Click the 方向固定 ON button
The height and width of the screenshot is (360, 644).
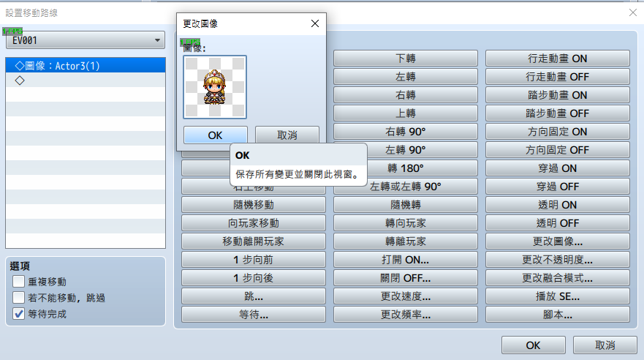tap(557, 132)
